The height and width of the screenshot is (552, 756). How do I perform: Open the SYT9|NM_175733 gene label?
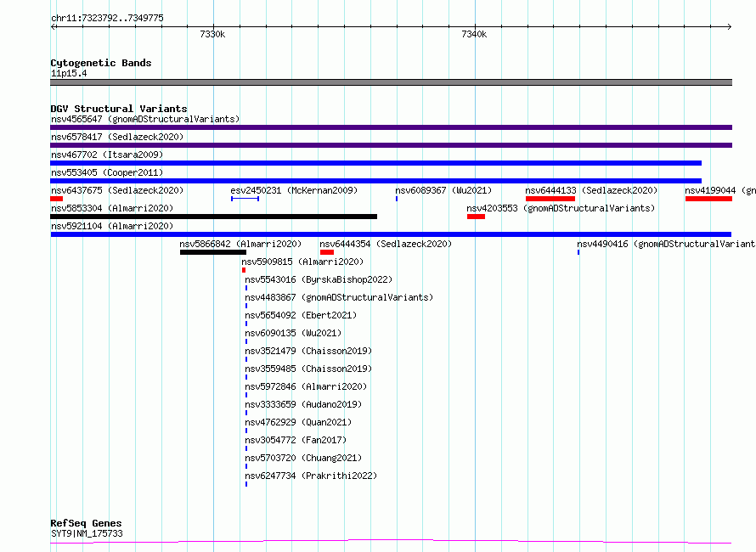click(87, 533)
